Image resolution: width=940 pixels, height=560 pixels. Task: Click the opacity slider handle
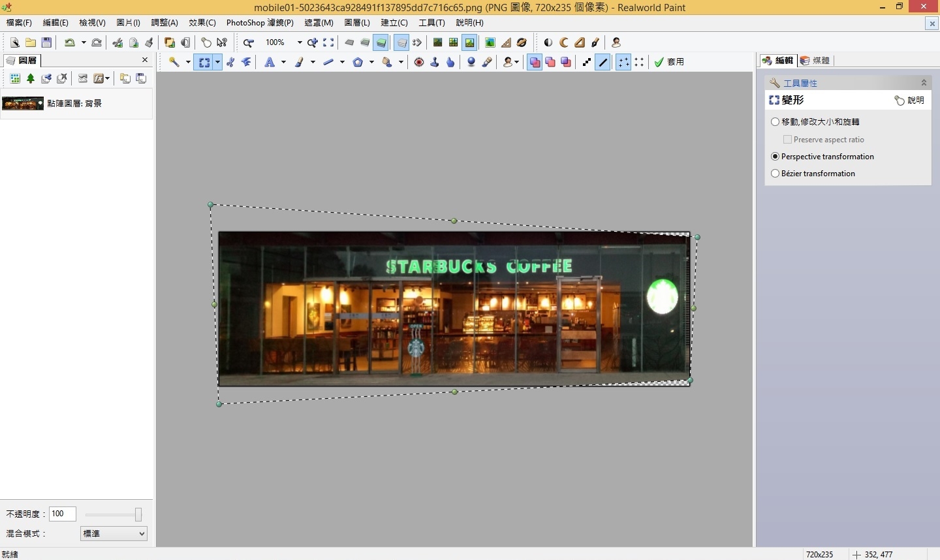pyautogui.click(x=138, y=514)
